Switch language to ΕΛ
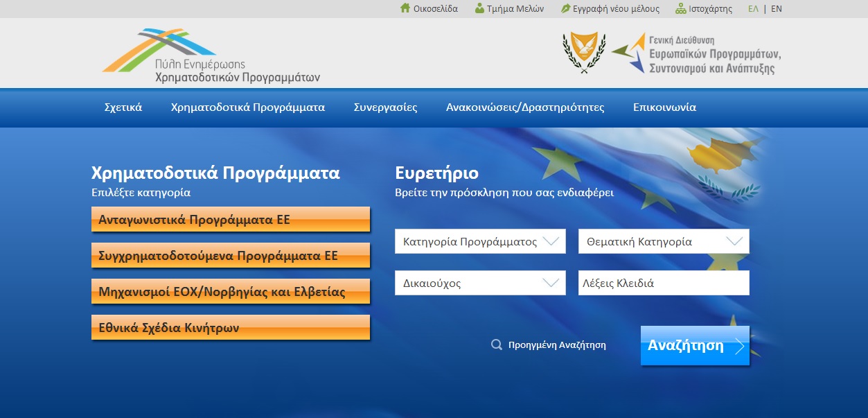Image resolution: width=868 pixels, height=418 pixels. (x=754, y=9)
